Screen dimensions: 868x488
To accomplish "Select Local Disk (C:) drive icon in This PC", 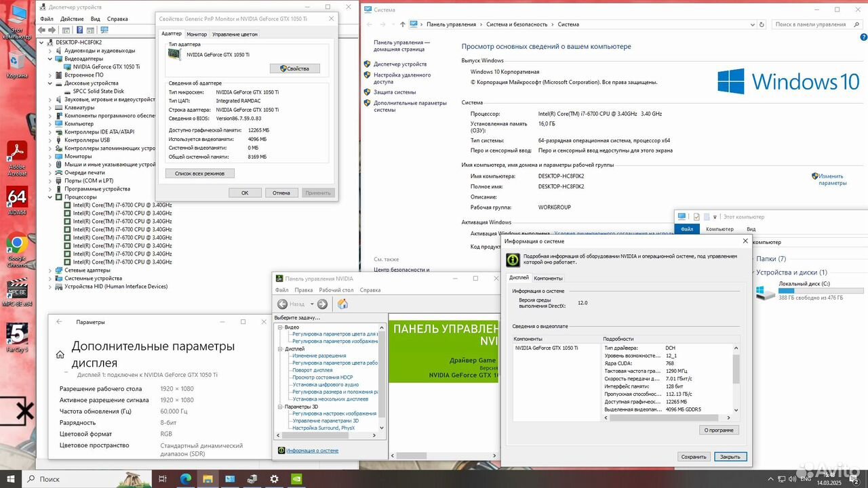I will click(x=765, y=292).
